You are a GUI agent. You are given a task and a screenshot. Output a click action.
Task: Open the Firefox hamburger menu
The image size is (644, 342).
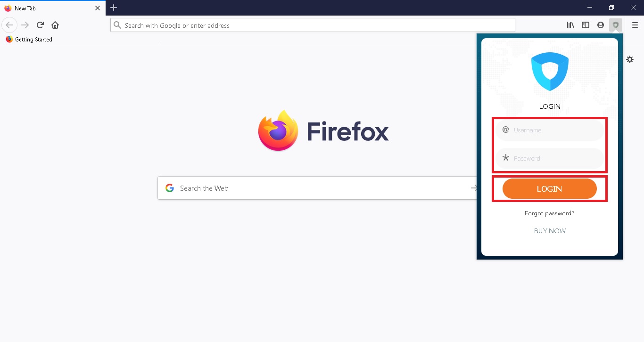(x=635, y=25)
